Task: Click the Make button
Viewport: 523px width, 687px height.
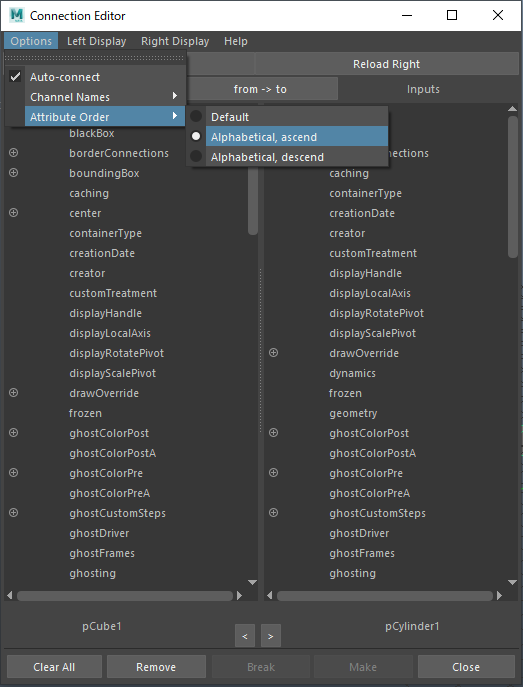Action: tap(363, 667)
